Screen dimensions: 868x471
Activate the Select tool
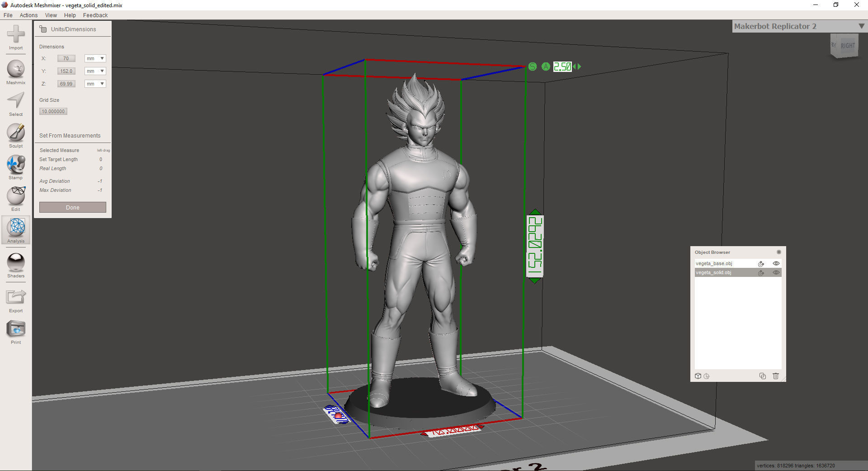pos(16,104)
